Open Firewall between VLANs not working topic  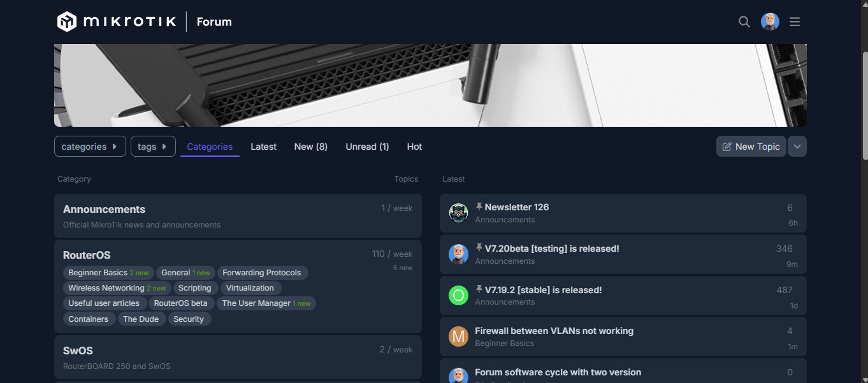click(x=554, y=331)
